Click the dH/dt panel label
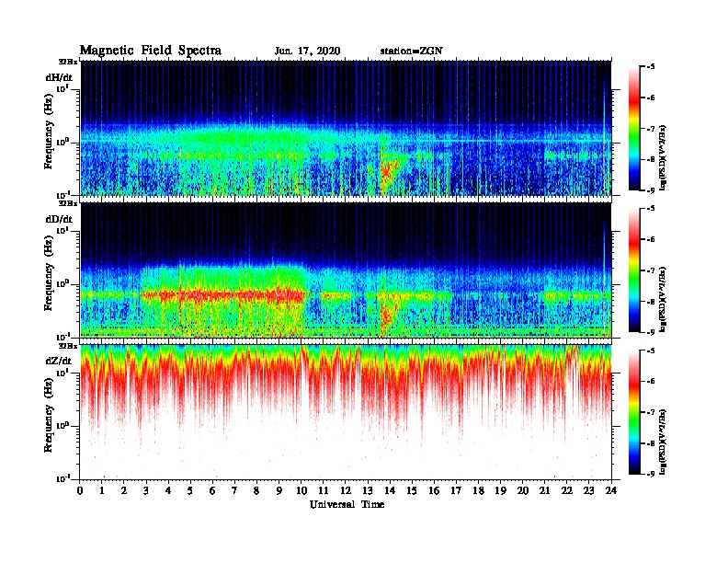The width and height of the screenshot is (728, 563). (x=59, y=77)
